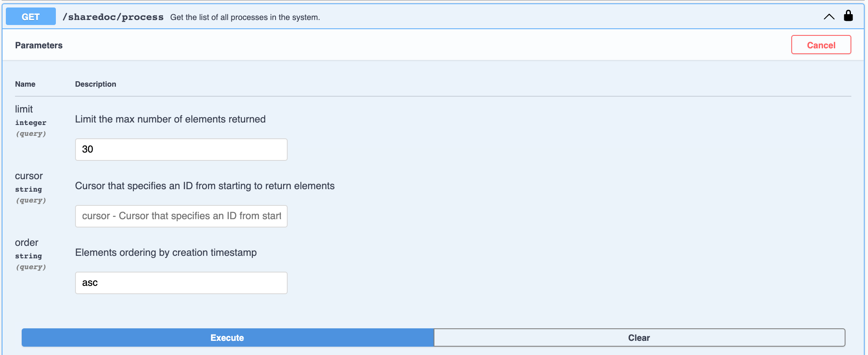Collapse the GET /sharedoc/process operation
The height and width of the screenshot is (355, 868).
pyautogui.click(x=829, y=17)
